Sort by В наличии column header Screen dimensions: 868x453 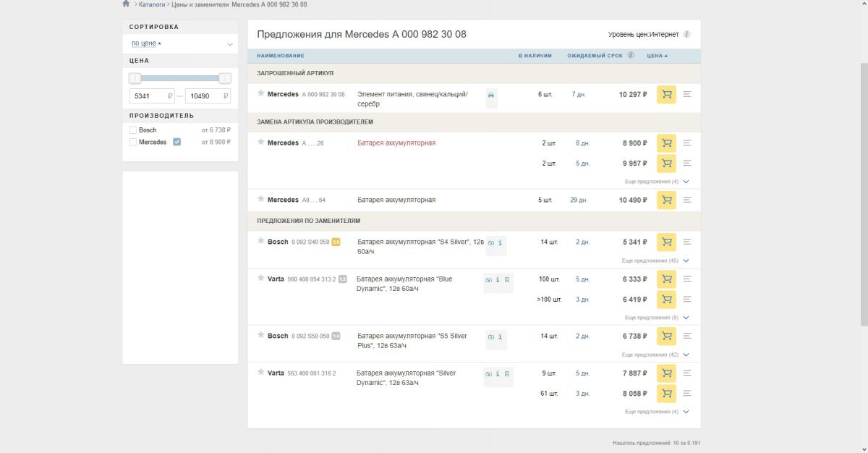click(x=535, y=56)
